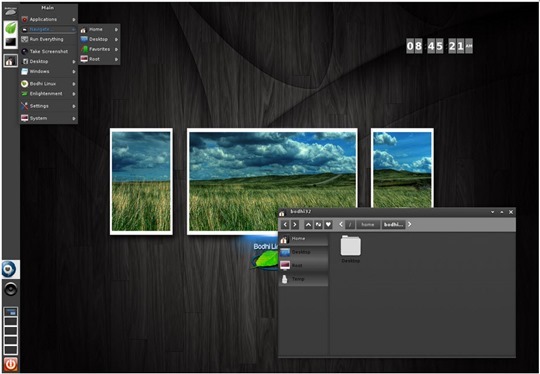Viewport: 540px width, 374px height.
Task: Click the speaker volume mixer icon
Action: click(11, 289)
